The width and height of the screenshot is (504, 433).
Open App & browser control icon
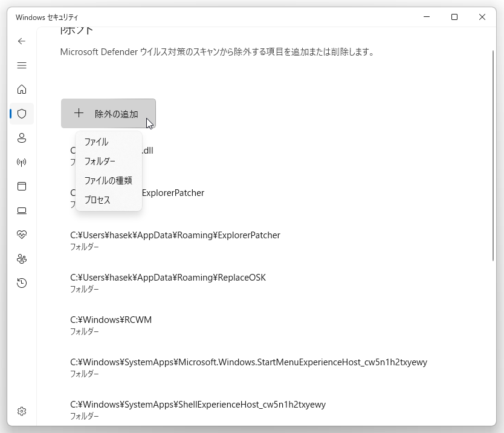click(22, 186)
